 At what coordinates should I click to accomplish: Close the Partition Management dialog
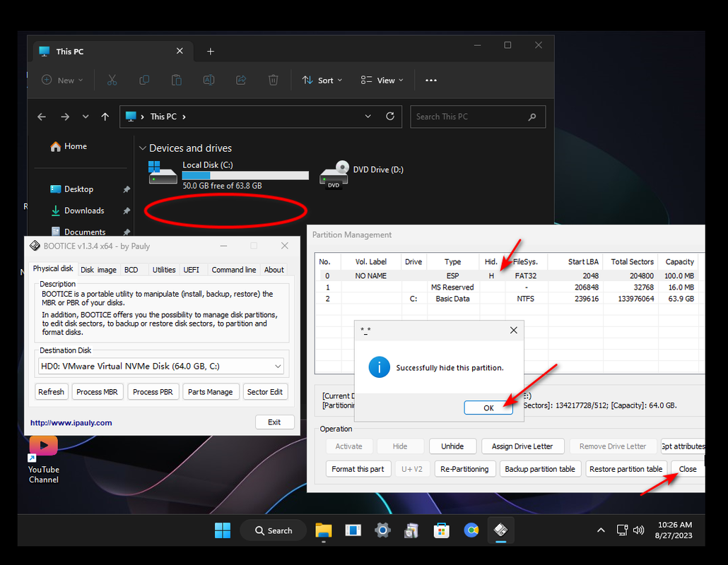[x=688, y=469]
